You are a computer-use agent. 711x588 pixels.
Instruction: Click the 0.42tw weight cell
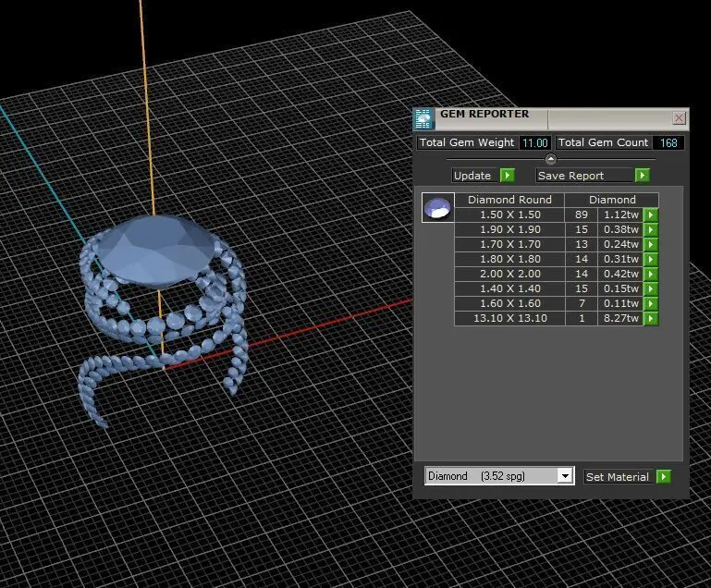pyautogui.click(x=620, y=274)
